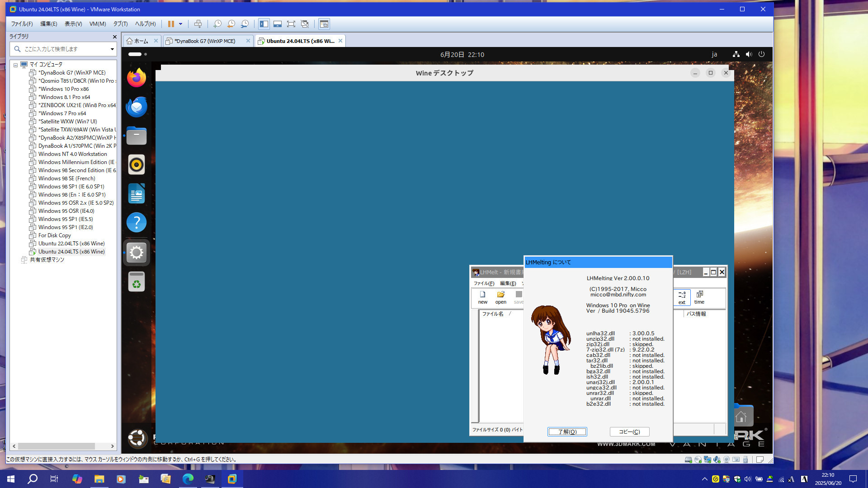Click the ファイル名 column header in LHMelt
Viewport: 868px width, 488px height.
[492, 314]
